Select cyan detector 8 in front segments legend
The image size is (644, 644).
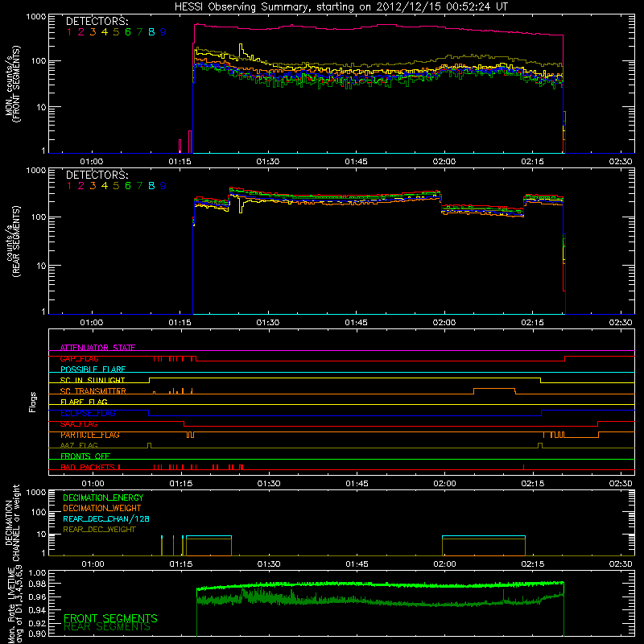[151, 32]
